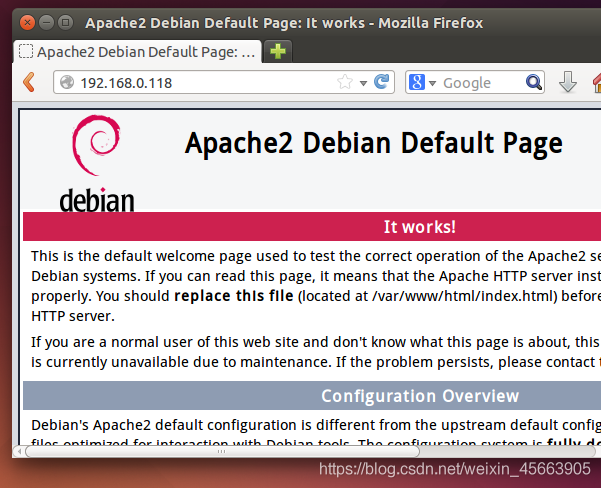
Task: Bookmark this page with the star icon
Action: [345, 82]
